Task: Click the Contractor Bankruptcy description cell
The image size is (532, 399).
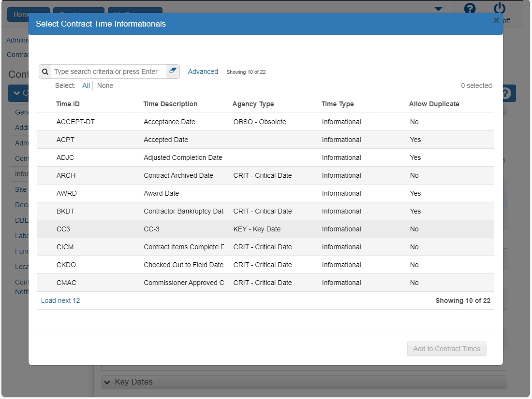Action: (x=184, y=211)
